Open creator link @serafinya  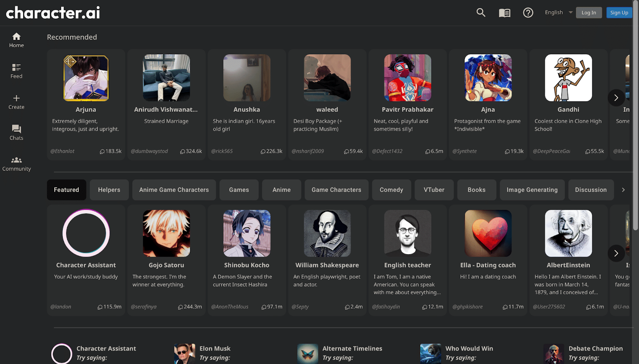[x=143, y=307]
